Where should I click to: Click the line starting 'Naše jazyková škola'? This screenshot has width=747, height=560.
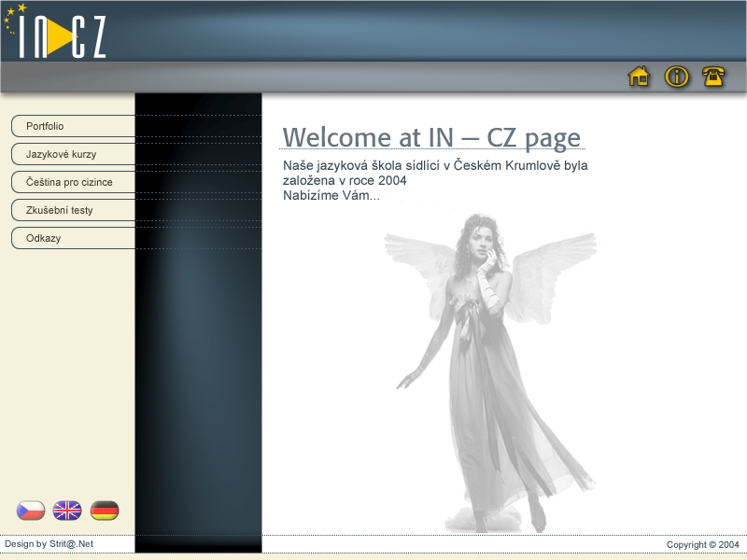(x=435, y=165)
